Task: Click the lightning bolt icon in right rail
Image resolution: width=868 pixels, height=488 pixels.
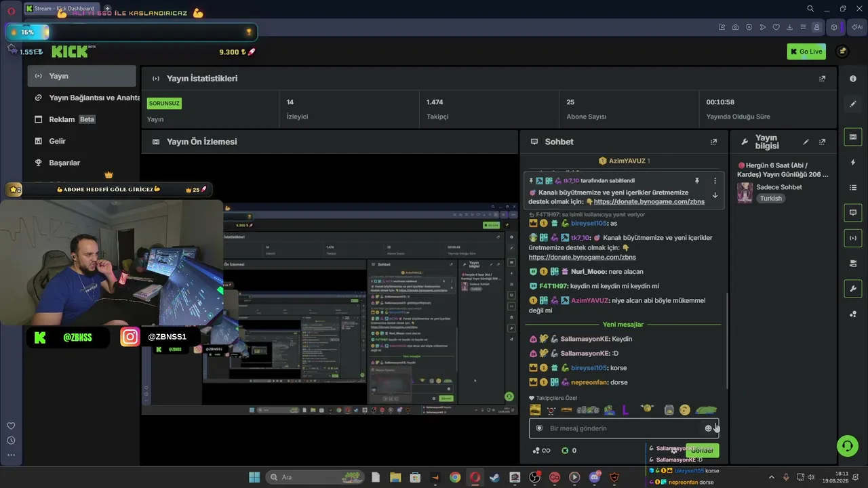Action: [x=853, y=163]
